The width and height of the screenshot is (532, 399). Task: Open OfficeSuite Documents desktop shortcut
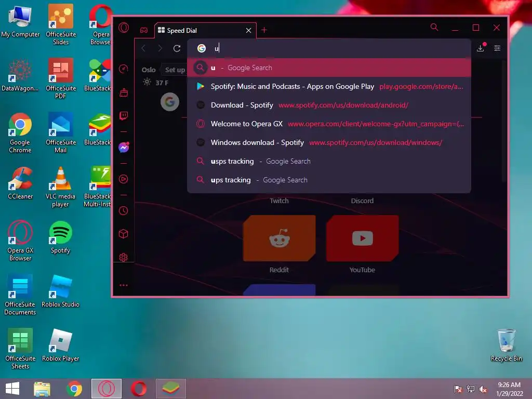click(x=20, y=295)
